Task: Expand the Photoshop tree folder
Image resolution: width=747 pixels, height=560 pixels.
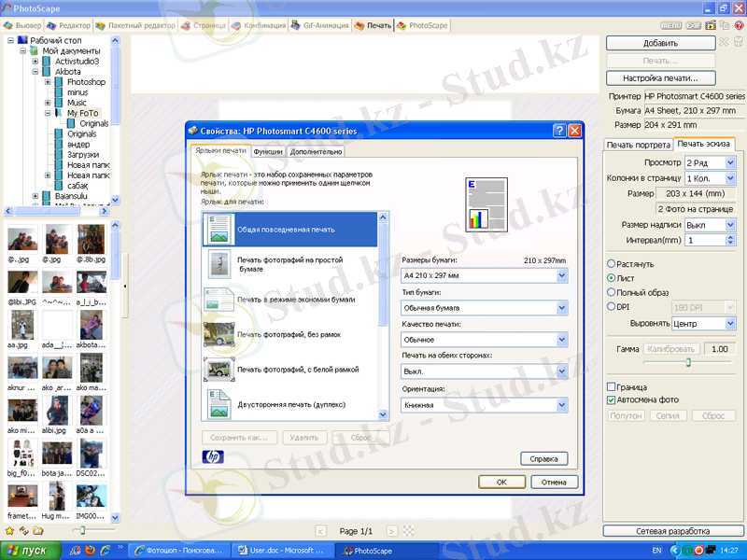Action: (48, 82)
